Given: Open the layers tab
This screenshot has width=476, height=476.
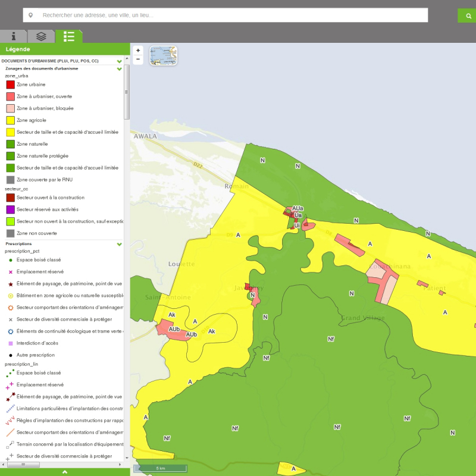Looking at the screenshot, I should pyautogui.click(x=41, y=36).
